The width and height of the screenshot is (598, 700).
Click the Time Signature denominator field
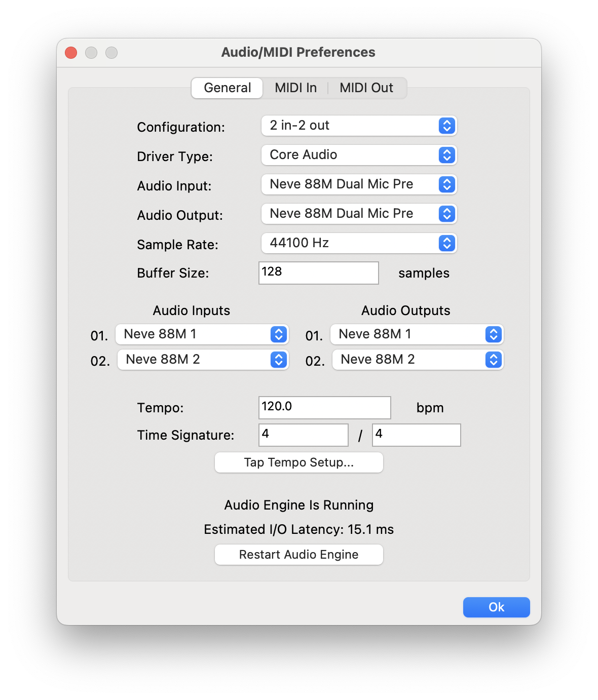click(417, 435)
